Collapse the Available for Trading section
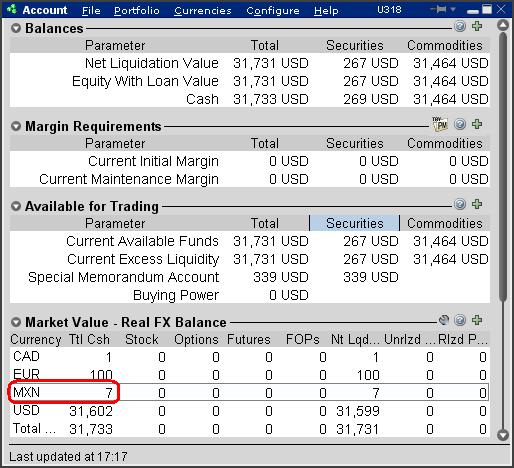 (16, 206)
